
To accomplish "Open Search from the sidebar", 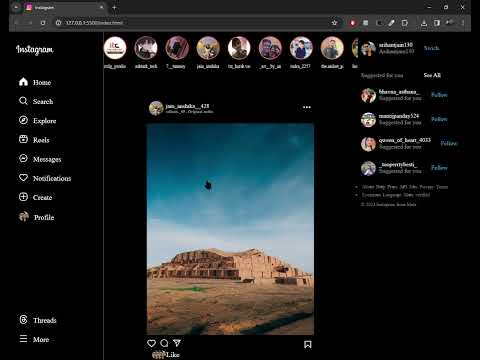I will click(x=36, y=101).
